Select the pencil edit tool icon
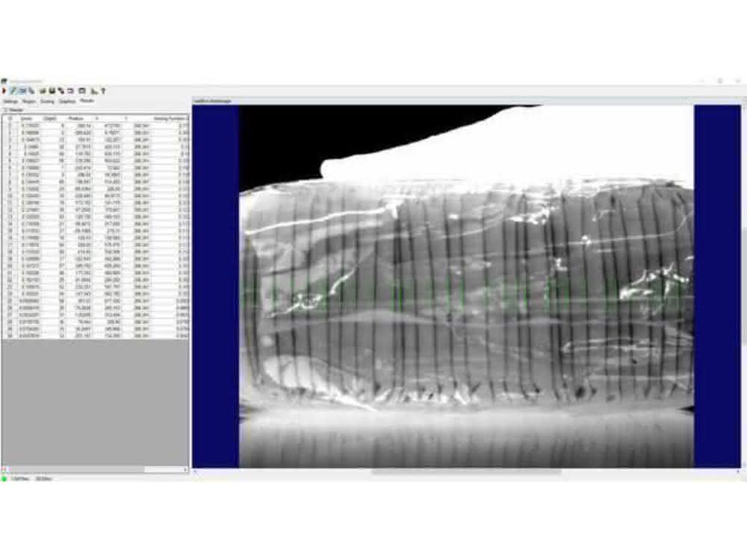Viewport: 747px width, 560px height. coord(13,90)
